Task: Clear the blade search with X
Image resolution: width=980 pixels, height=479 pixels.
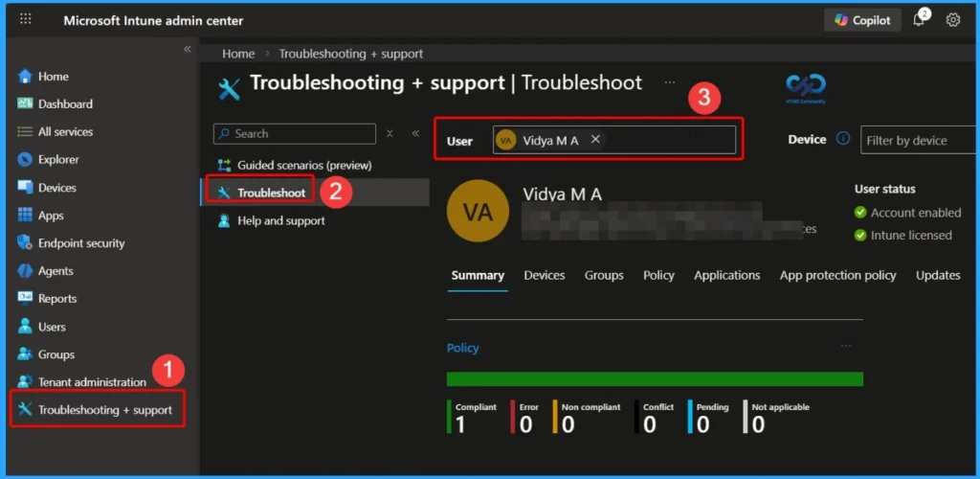Action: click(x=390, y=133)
